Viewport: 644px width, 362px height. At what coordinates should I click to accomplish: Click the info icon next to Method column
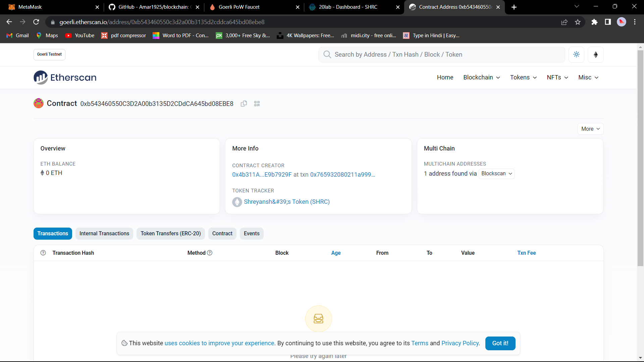210,253
